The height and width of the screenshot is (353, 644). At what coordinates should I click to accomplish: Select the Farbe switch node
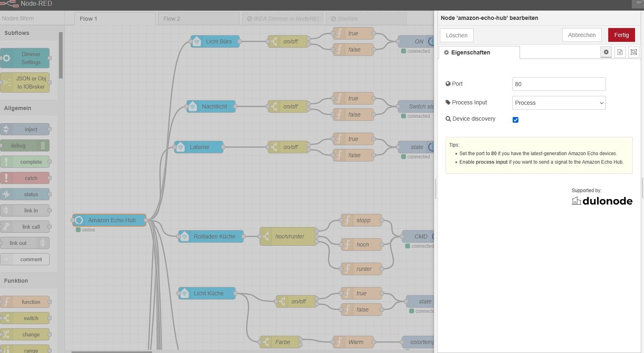tap(280, 342)
